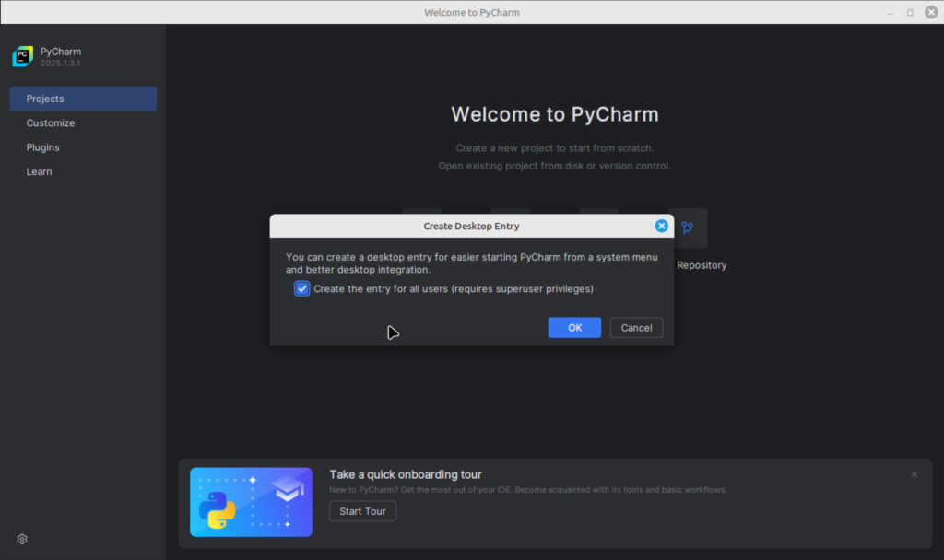944x560 pixels.
Task: Click the PyCharm logo in the sidebar
Action: [22, 56]
